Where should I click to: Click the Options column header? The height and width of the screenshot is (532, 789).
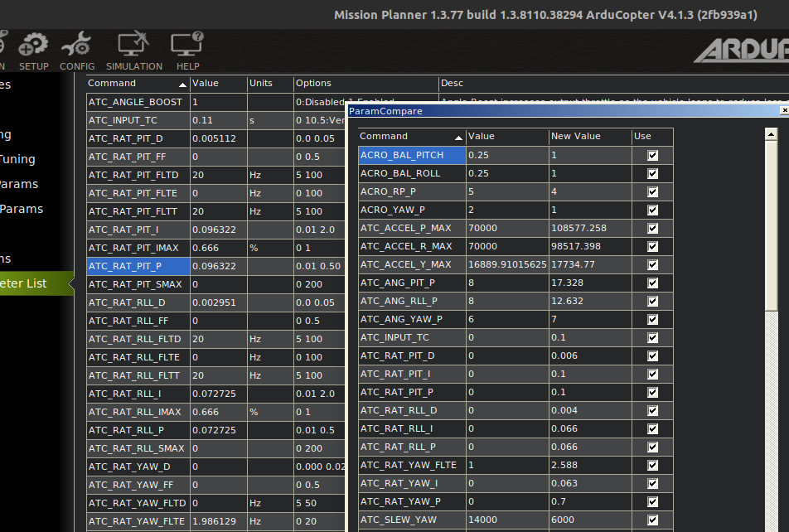point(365,84)
